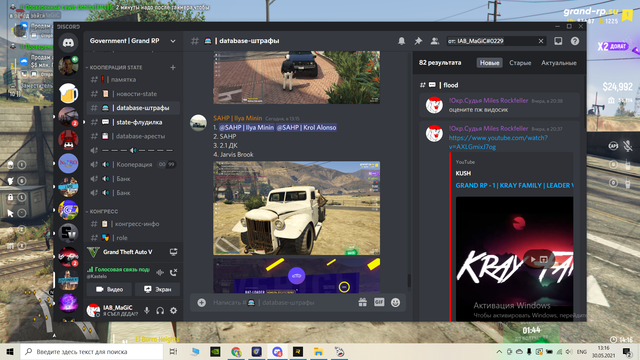Clear the search query X icon
Screen dimensions: 640x360
coord(541,41)
